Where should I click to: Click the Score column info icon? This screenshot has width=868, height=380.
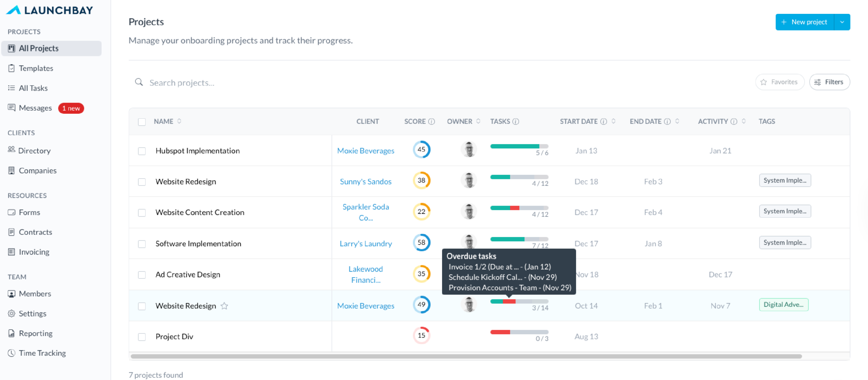431,121
